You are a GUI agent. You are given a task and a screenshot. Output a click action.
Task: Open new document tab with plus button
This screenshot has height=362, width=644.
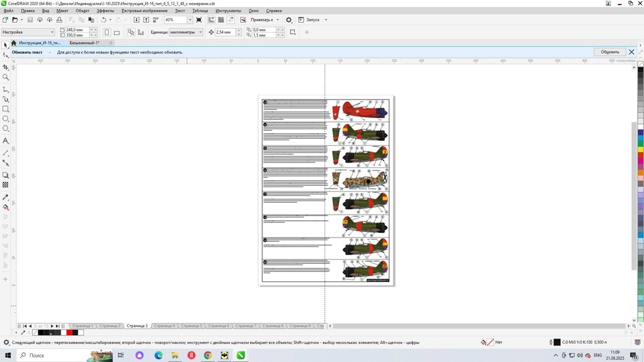111,43
